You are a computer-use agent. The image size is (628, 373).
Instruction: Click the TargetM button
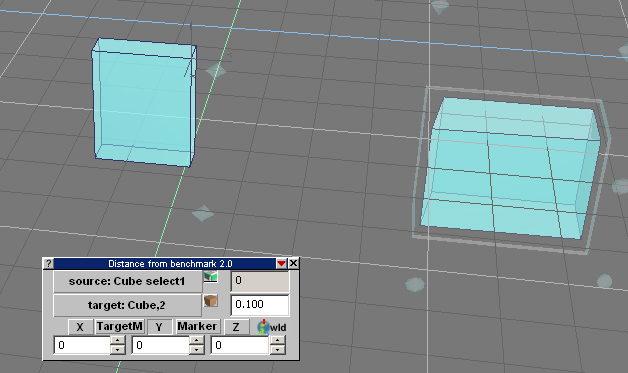120,327
